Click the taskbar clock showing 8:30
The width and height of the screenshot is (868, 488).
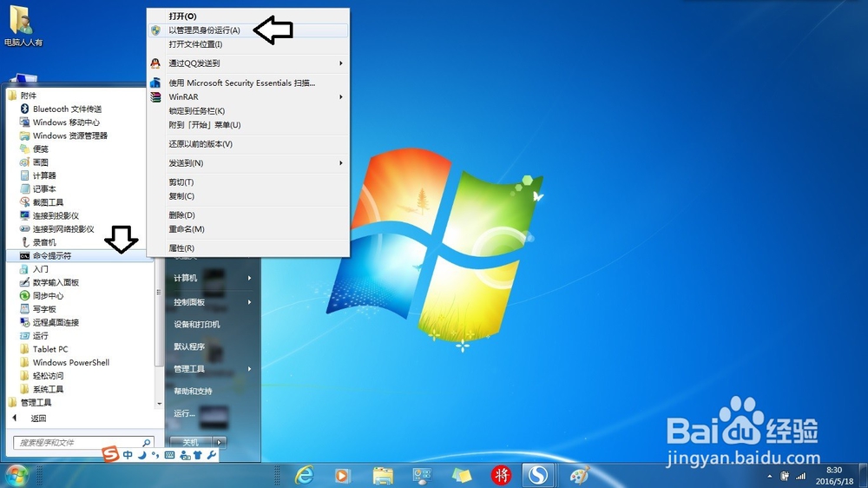click(834, 476)
